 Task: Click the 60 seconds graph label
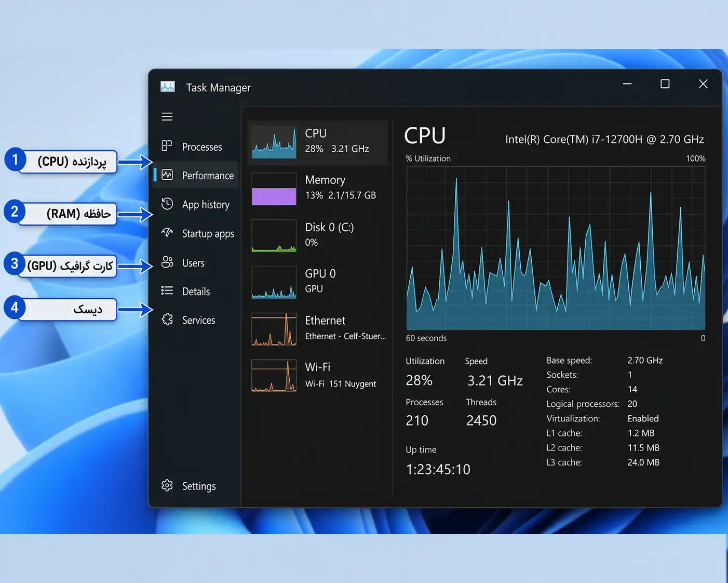click(426, 338)
